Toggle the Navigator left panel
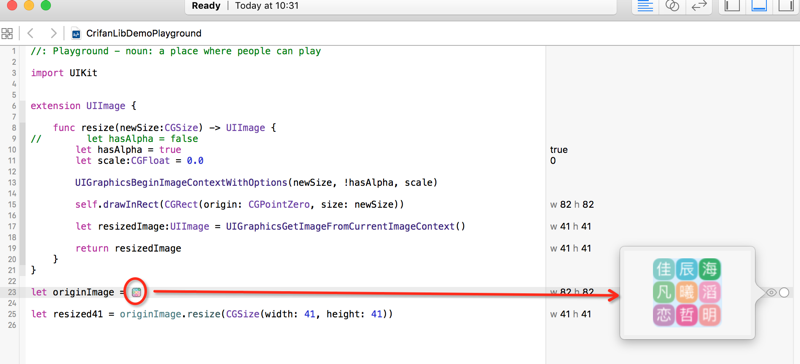Viewport: 800px width, 364px height. click(732, 6)
